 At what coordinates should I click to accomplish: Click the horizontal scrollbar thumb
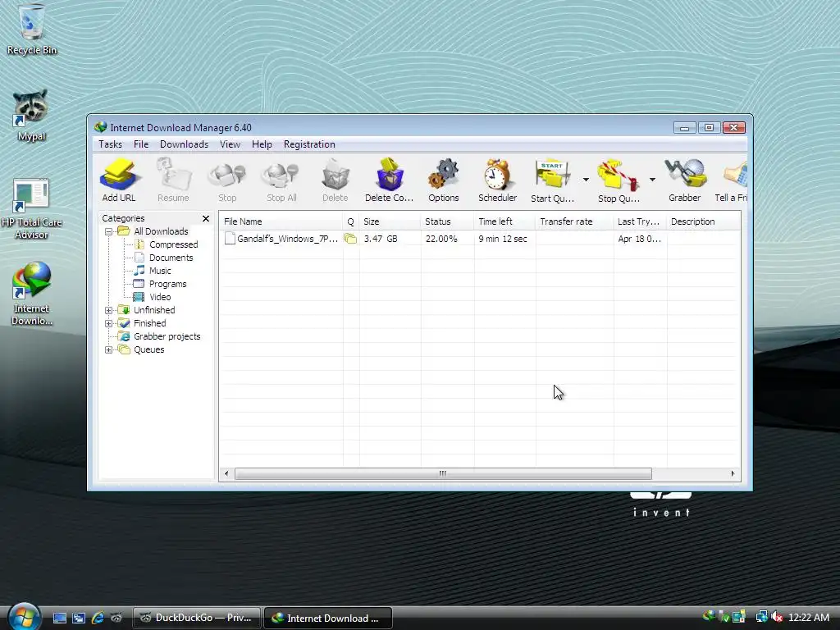click(x=443, y=473)
